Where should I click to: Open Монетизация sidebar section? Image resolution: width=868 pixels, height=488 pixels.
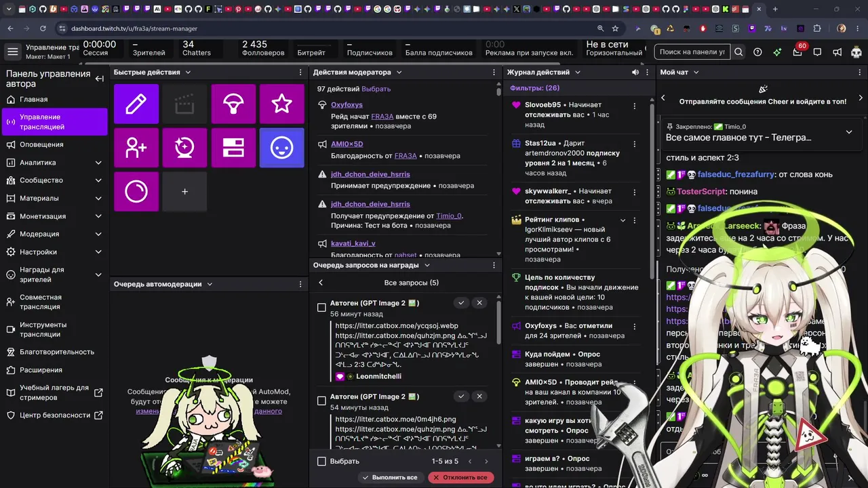pos(54,216)
